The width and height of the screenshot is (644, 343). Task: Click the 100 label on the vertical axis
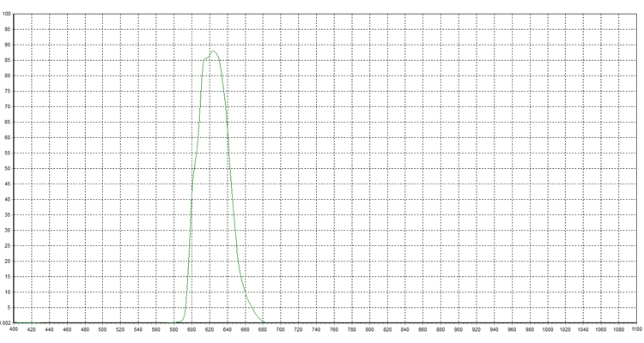tap(7, 14)
